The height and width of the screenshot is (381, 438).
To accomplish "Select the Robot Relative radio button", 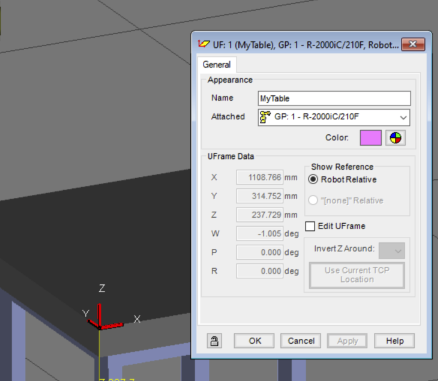I will [x=313, y=179].
